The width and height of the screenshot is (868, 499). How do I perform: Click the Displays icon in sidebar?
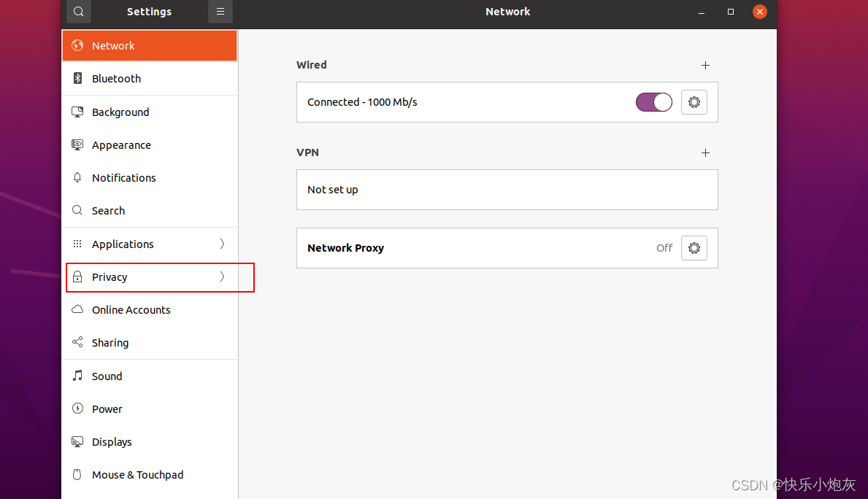tap(77, 441)
